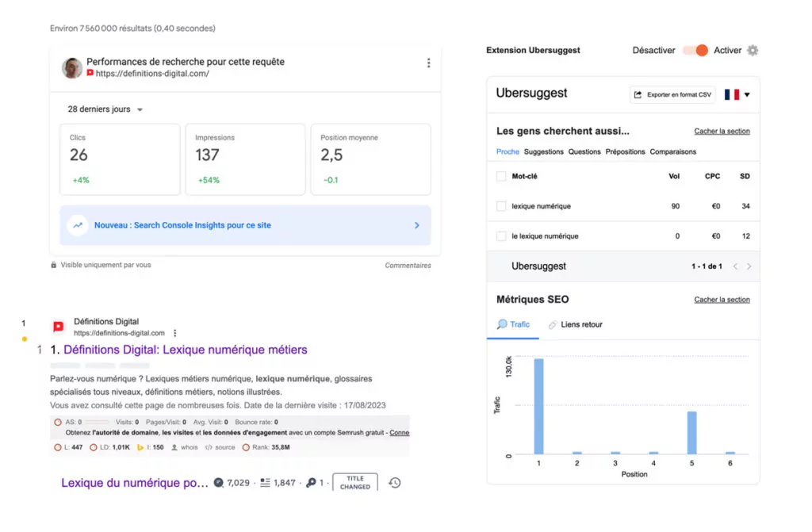Click the CPC column header
The width and height of the screenshot is (812, 532).
[x=712, y=176]
